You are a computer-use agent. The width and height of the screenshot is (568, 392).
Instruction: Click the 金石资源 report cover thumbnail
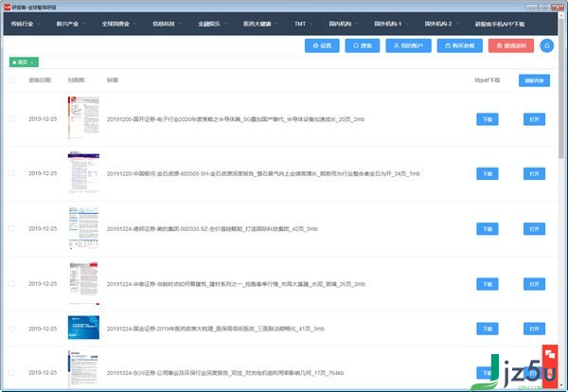click(83, 172)
